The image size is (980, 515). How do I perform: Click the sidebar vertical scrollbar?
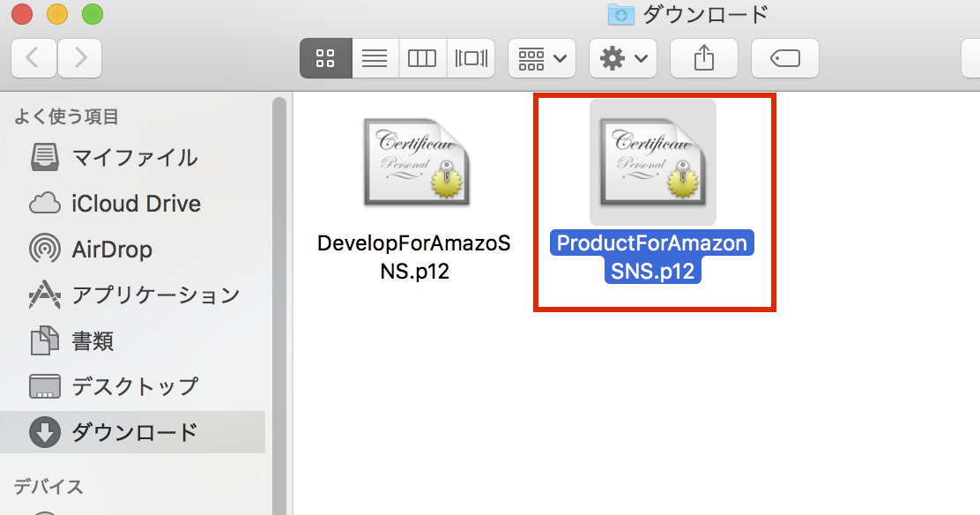click(279, 265)
